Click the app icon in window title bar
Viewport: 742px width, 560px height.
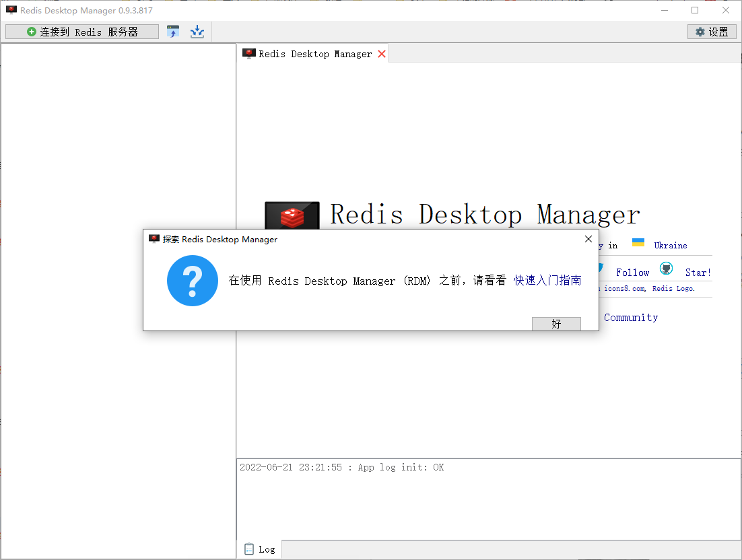tap(11, 10)
